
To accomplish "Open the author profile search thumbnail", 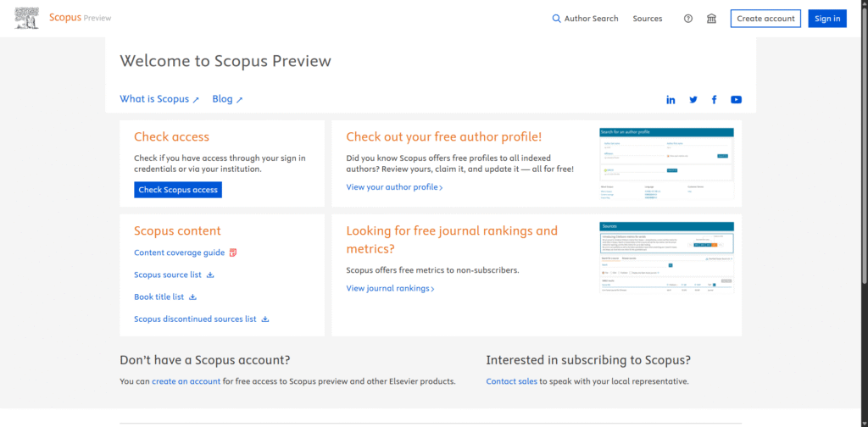I will coord(666,164).
